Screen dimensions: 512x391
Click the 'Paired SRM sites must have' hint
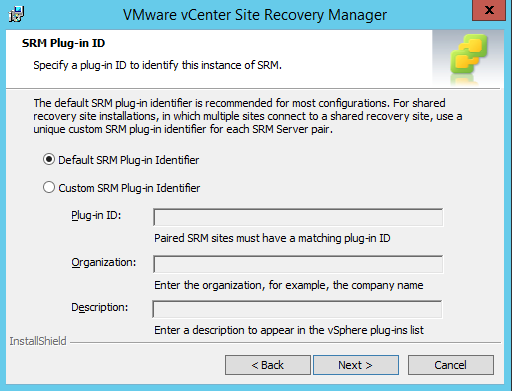coord(272,238)
